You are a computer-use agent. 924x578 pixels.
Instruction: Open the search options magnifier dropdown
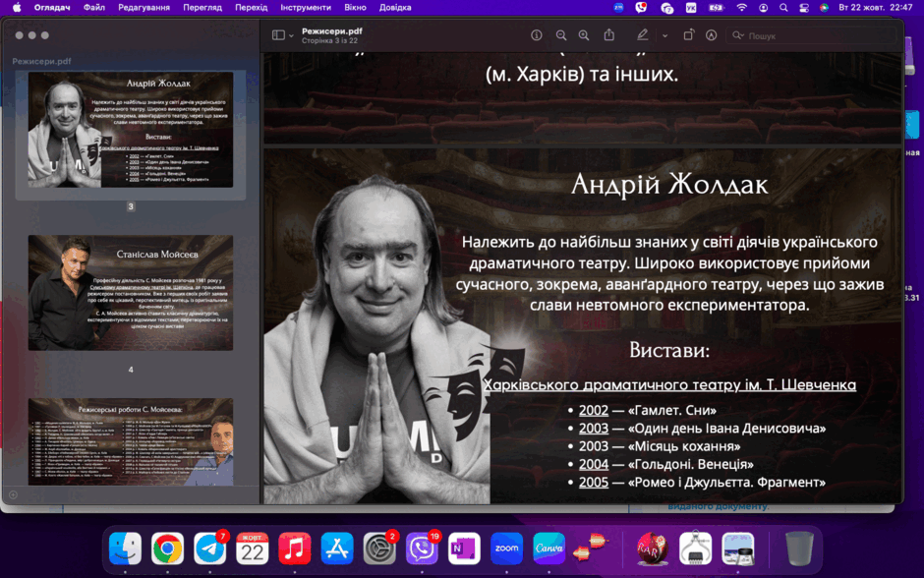[738, 35]
